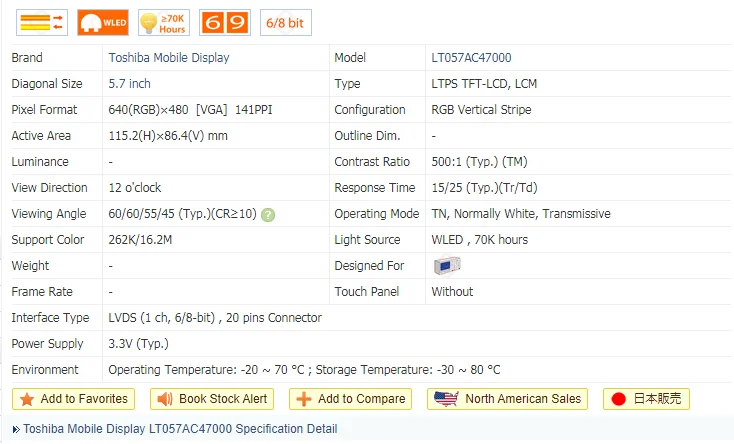Click the View Direction label
734x444 pixels.
point(50,188)
